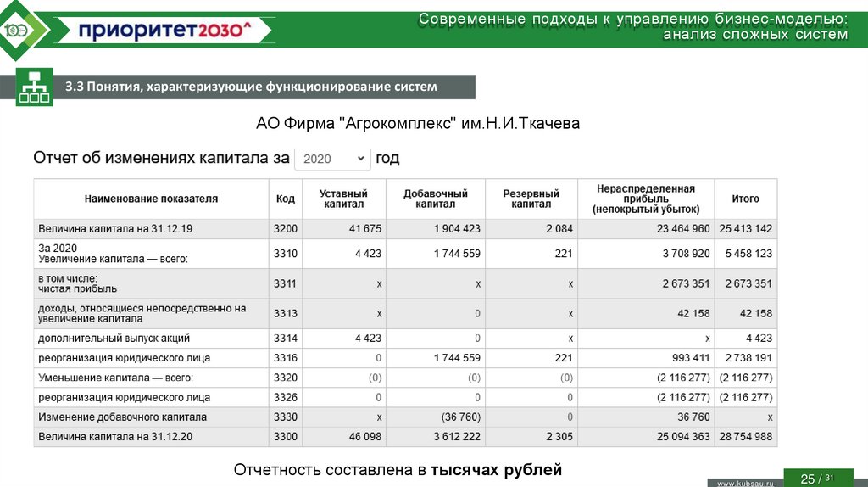
Task: Select the footer note 'Отчетность составлена в тысячах рублей'
Action: coord(398,470)
